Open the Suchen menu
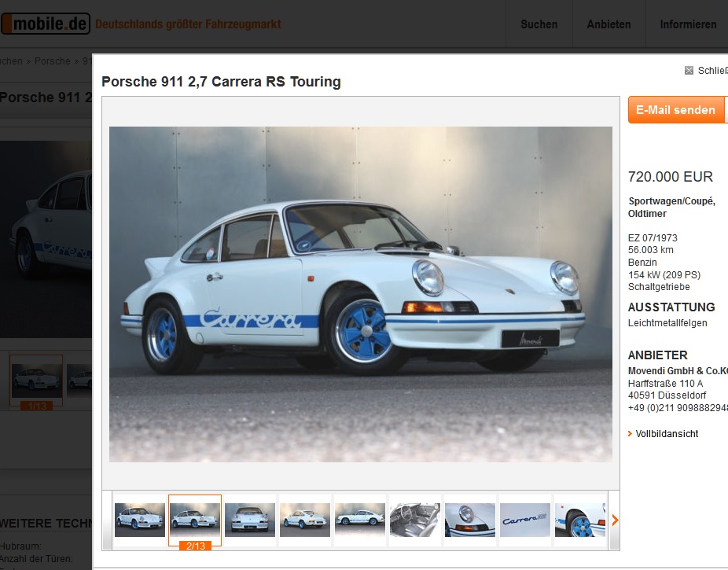Image resolution: width=728 pixels, height=570 pixels. pos(539,24)
